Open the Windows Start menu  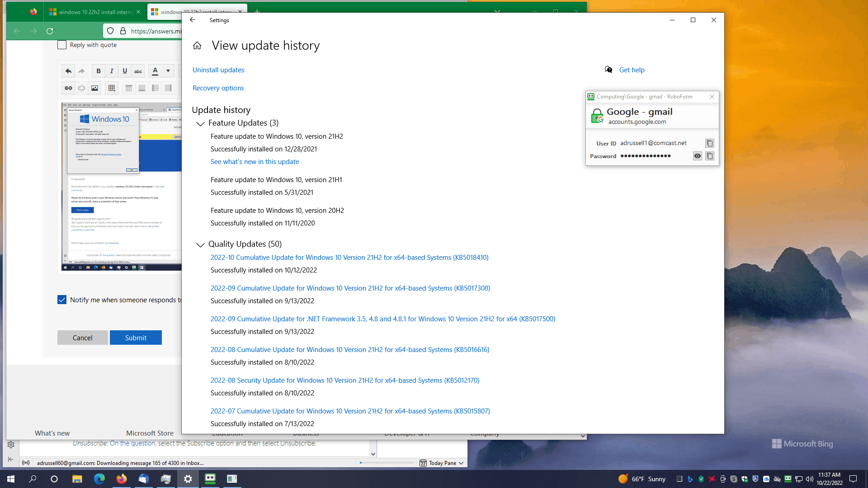point(11,479)
